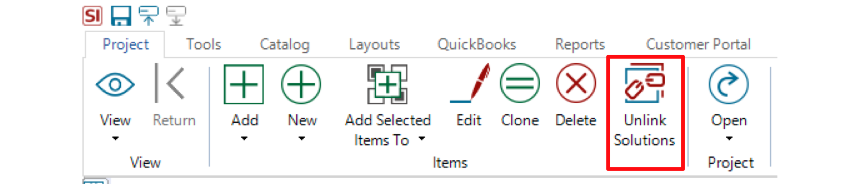Image resolution: width=868 pixels, height=189 pixels.
Task: Click the Add Selected Items To icon
Action: (x=387, y=84)
